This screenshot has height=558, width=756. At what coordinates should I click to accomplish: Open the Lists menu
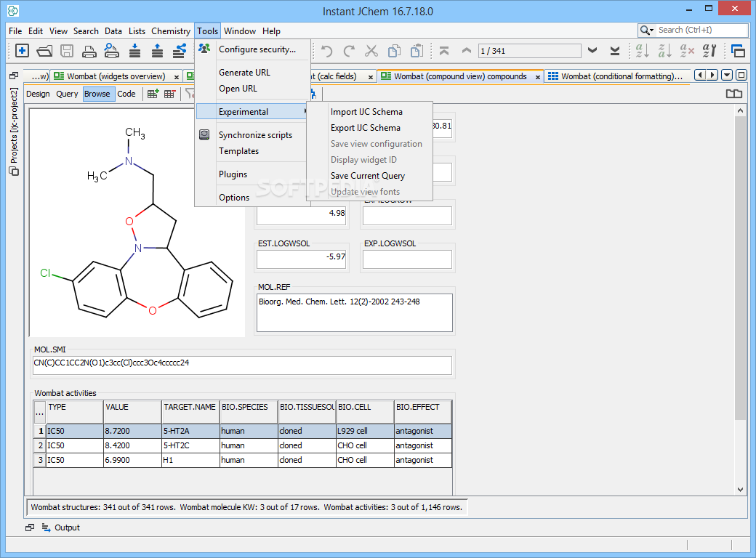pos(137,31)
